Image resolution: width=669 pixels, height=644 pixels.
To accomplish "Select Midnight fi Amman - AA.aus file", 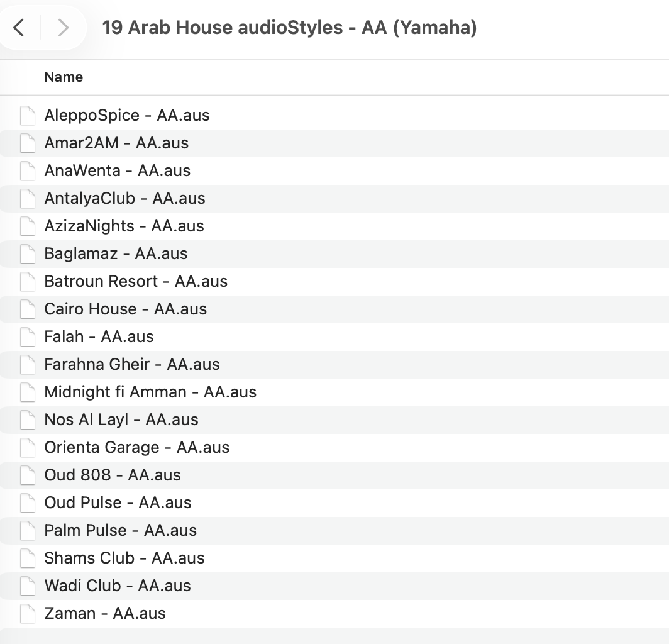I will (150, 392).
